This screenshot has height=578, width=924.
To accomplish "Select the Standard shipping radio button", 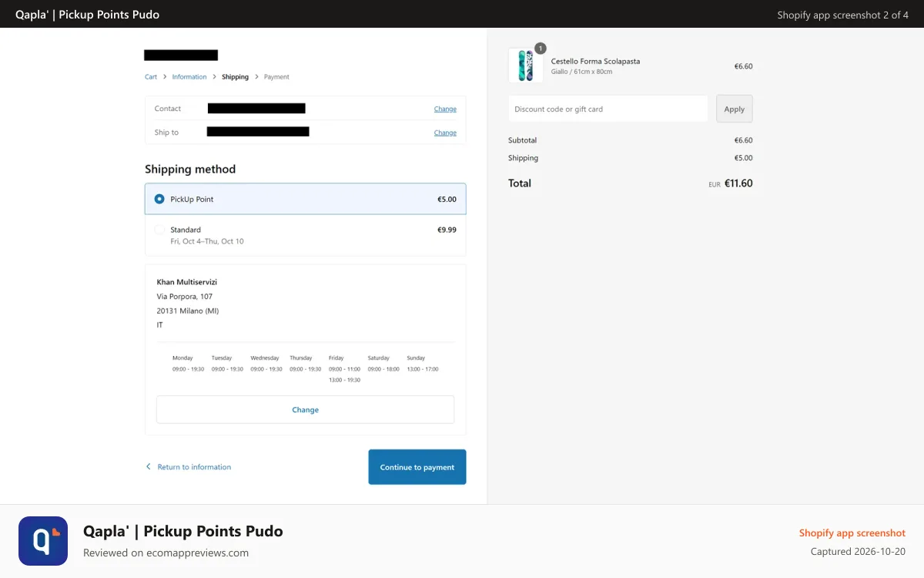I will tap(159, 230).
